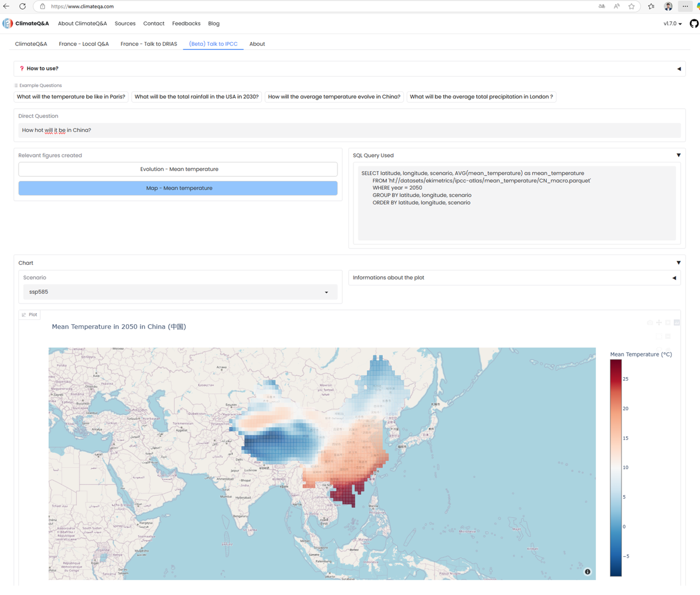The height and width of the screenshot is (595, 700).
Task: Reload the page with the refresh icon
Action: point(22,6)
